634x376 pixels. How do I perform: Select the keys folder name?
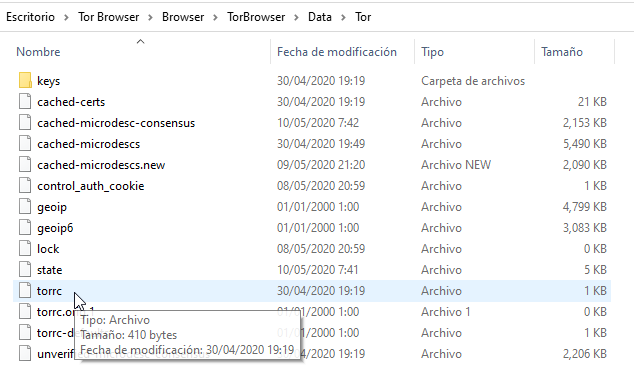(49, 81)
